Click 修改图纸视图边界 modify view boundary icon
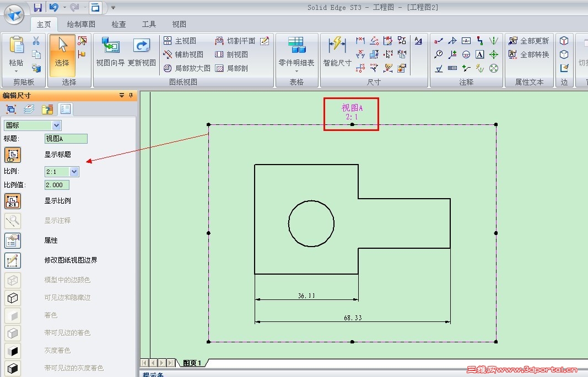Viewport: 588px width, 377px height. point(13,260)
